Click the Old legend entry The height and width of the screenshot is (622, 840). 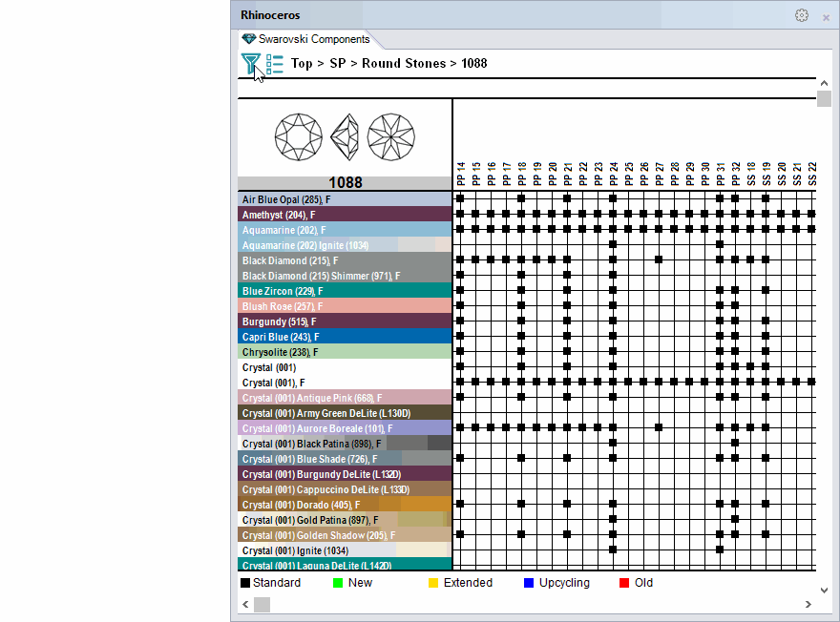[637, 583]
